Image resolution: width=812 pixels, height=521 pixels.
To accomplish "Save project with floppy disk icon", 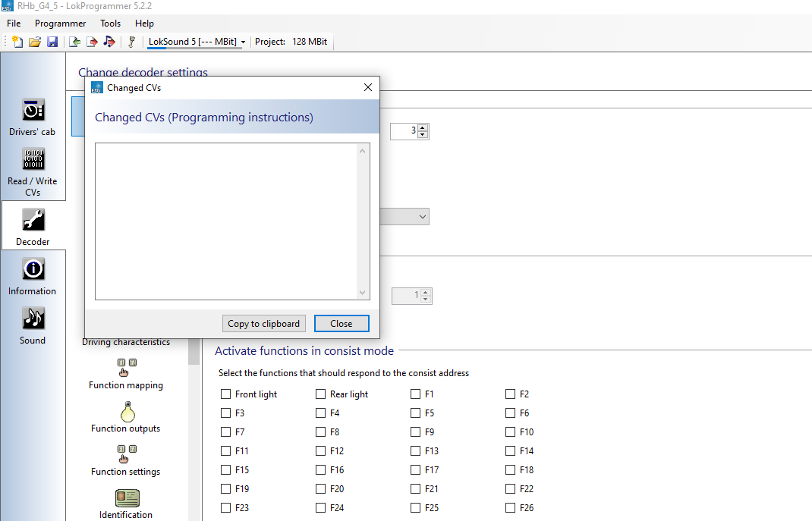I will coord(52,42).
